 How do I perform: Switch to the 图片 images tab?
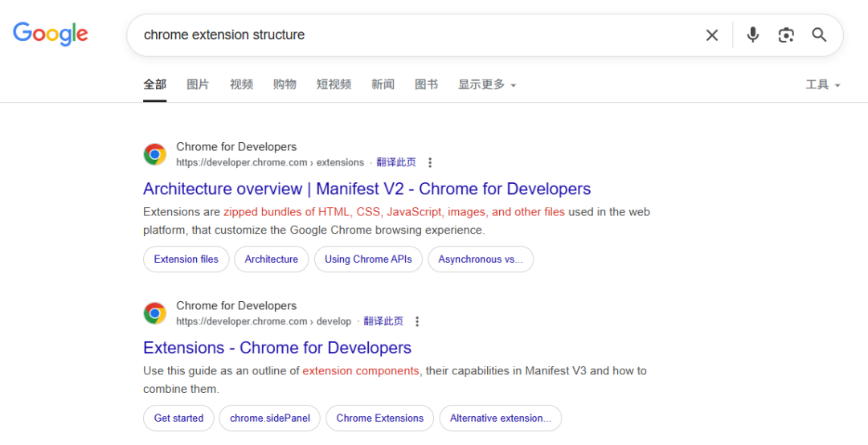point(198,84)
